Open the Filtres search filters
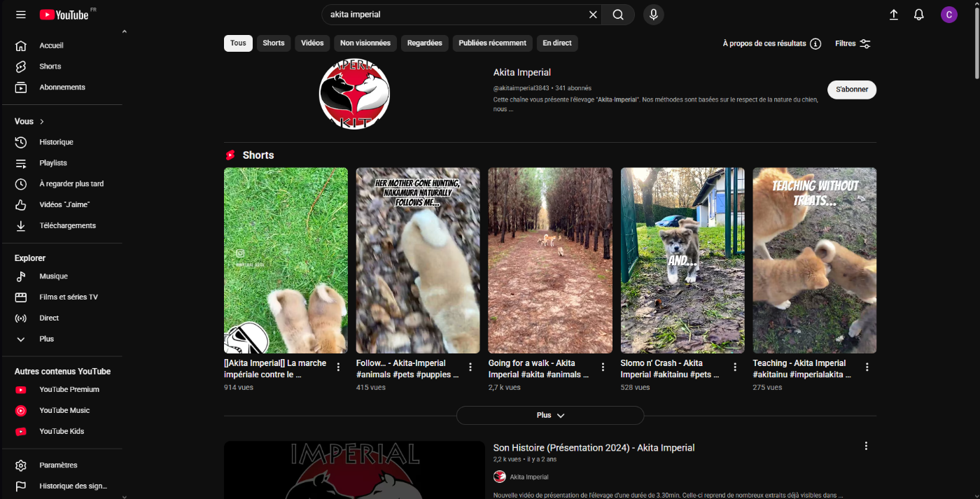Screen dimensions: 980x499 pos(853,43)
